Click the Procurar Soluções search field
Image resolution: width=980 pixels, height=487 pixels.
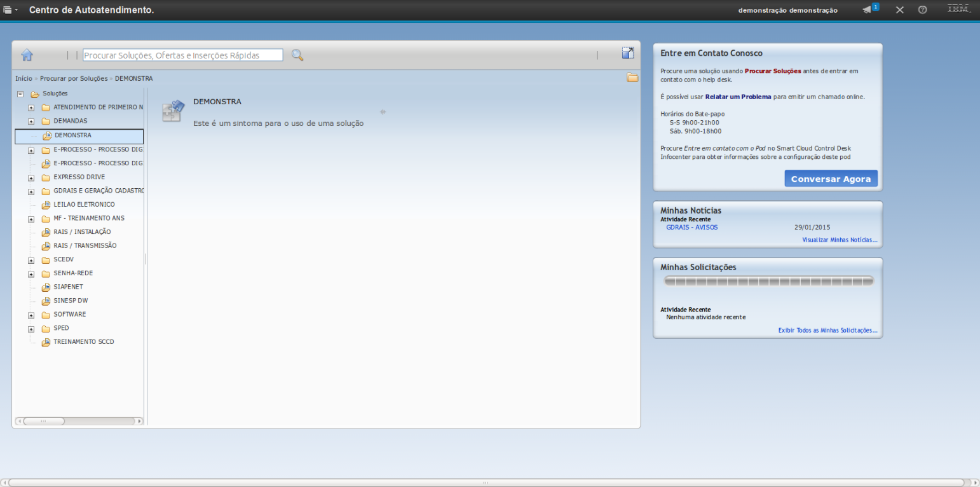click(183, 55)
